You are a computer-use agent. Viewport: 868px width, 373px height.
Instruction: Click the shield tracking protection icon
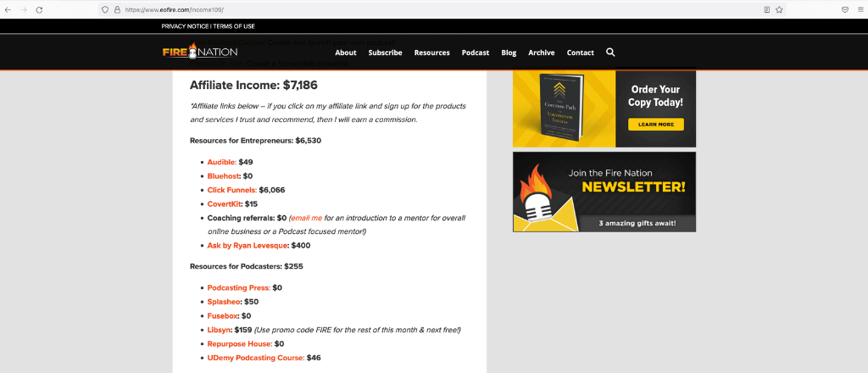tap(105, 9)
